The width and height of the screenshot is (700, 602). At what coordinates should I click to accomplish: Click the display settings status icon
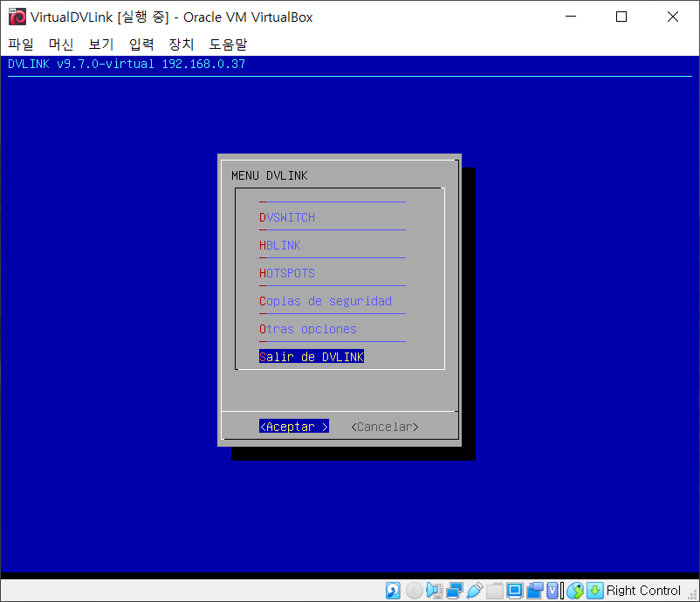515,591
